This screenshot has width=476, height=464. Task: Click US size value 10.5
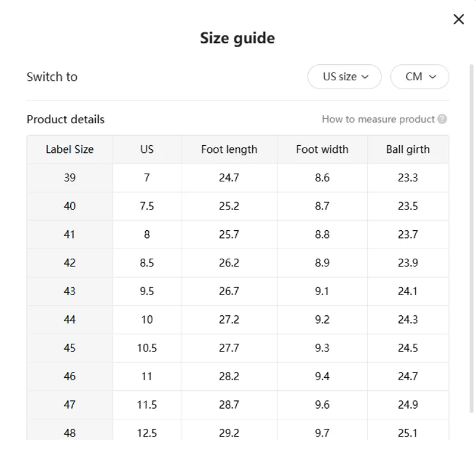147,348
